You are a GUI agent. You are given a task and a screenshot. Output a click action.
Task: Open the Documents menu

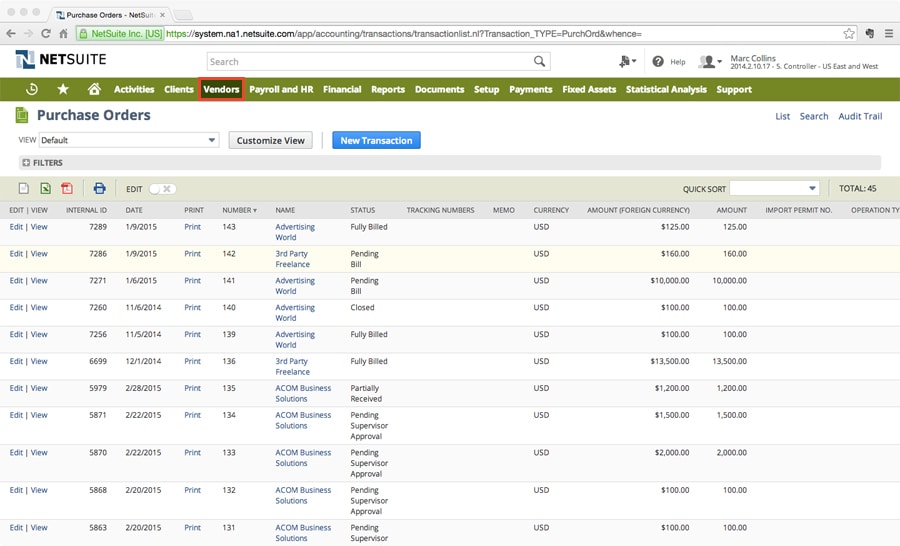(x=440, y=89)
